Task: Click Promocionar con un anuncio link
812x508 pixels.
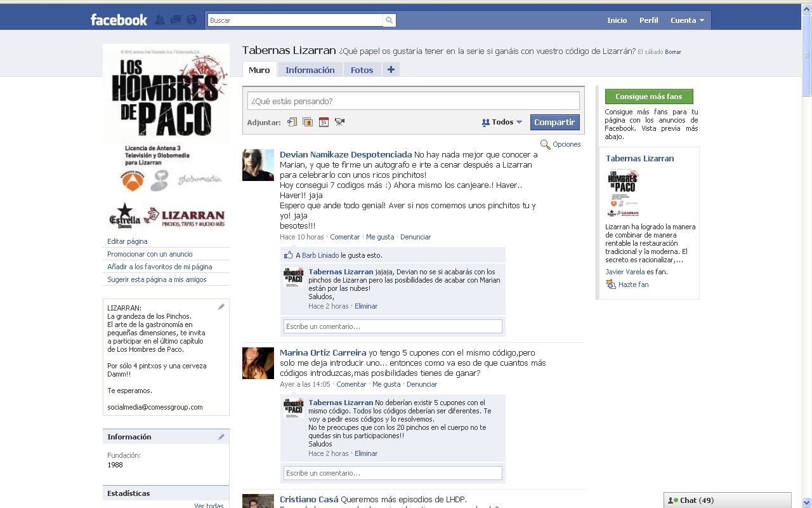Action: pyautogui.click(x=150, y=254)
